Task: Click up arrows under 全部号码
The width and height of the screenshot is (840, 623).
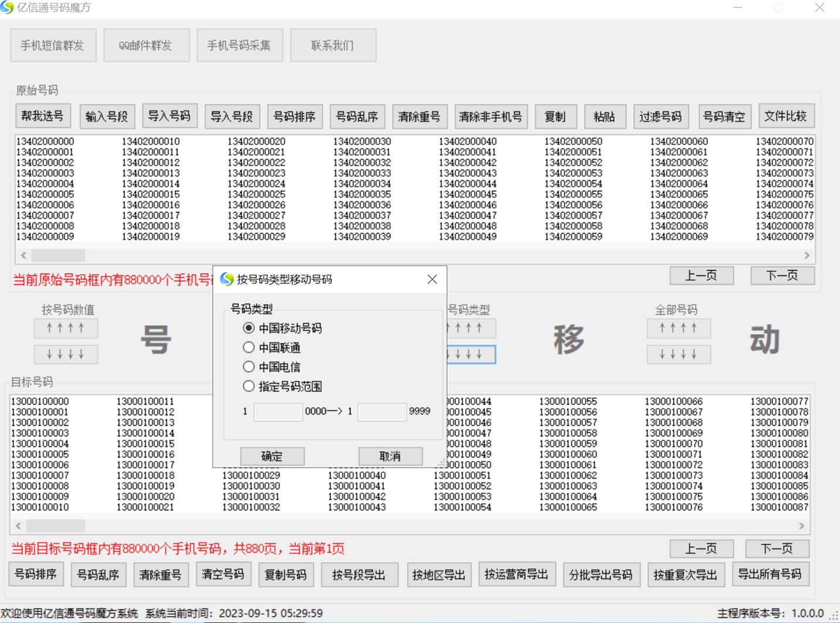Action: (x=678, y=328)
